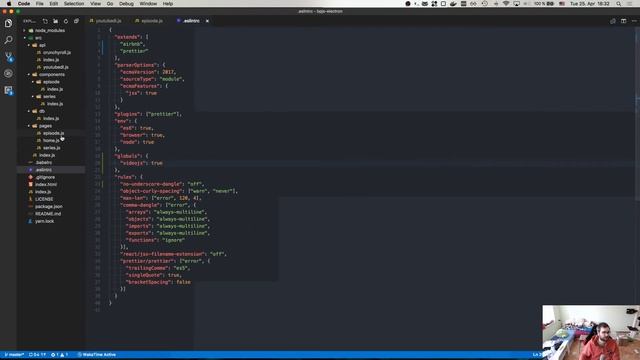
Task: Click the Wi-Fi icon in macOS menu bar
Action: coord(506,4)
